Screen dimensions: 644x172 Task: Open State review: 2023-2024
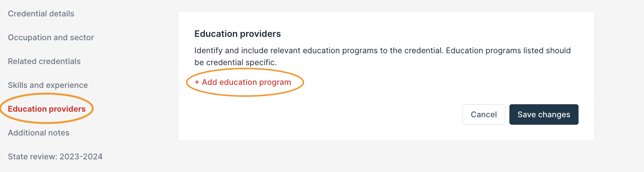coord(55,157)
